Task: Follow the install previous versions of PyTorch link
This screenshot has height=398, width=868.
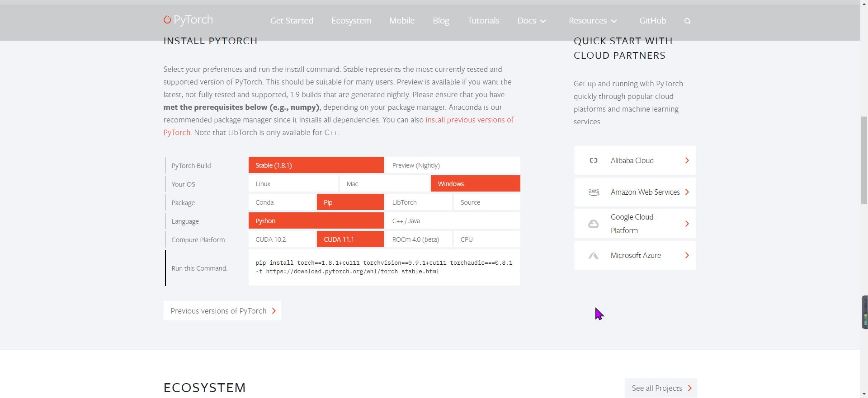Action: 469,120
